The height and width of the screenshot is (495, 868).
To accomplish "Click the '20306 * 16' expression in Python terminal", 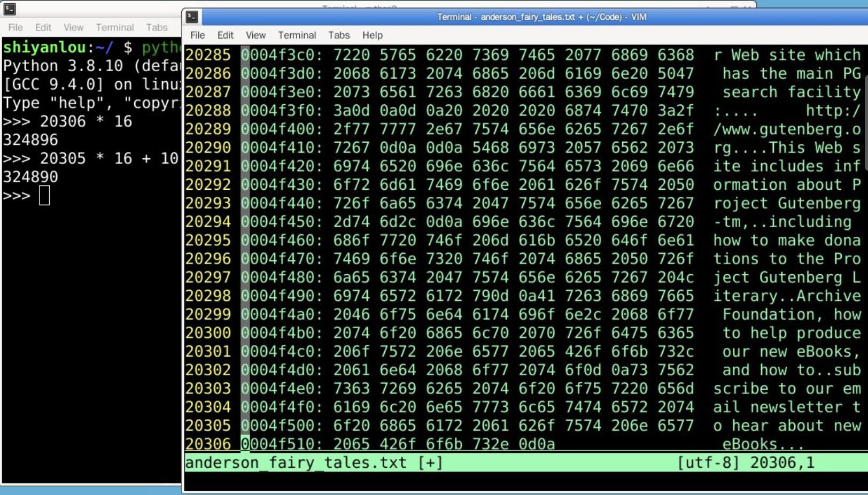I will click(86, 121).
